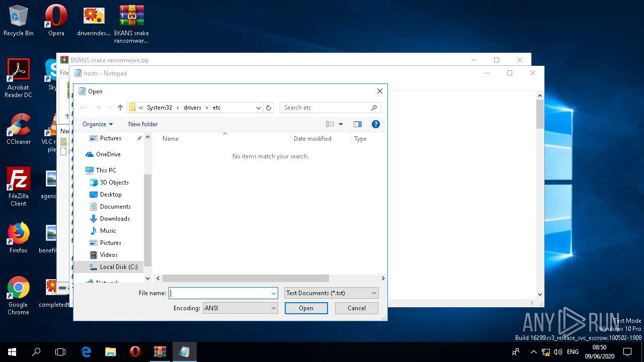Expand the Organize menu

pos(98,124)
